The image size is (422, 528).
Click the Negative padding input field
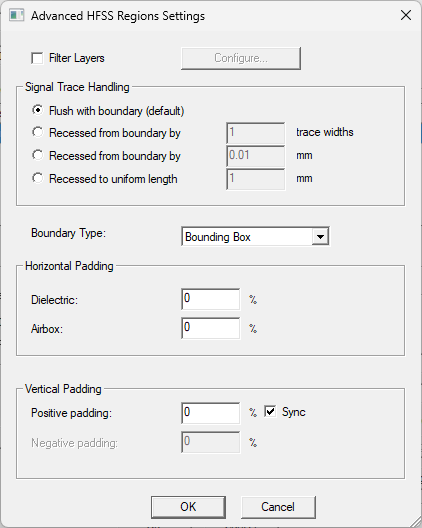(210, 442)
